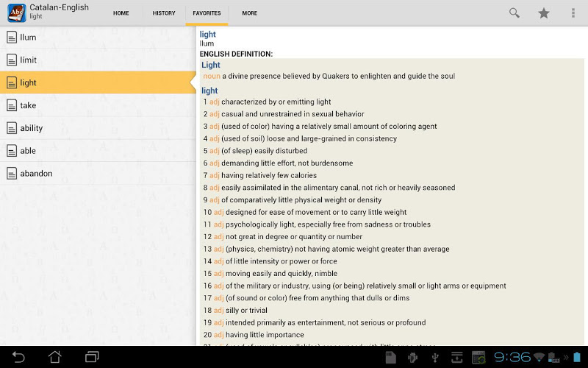Open the recent apps button

pyautogui.click(x=92, y=357)
